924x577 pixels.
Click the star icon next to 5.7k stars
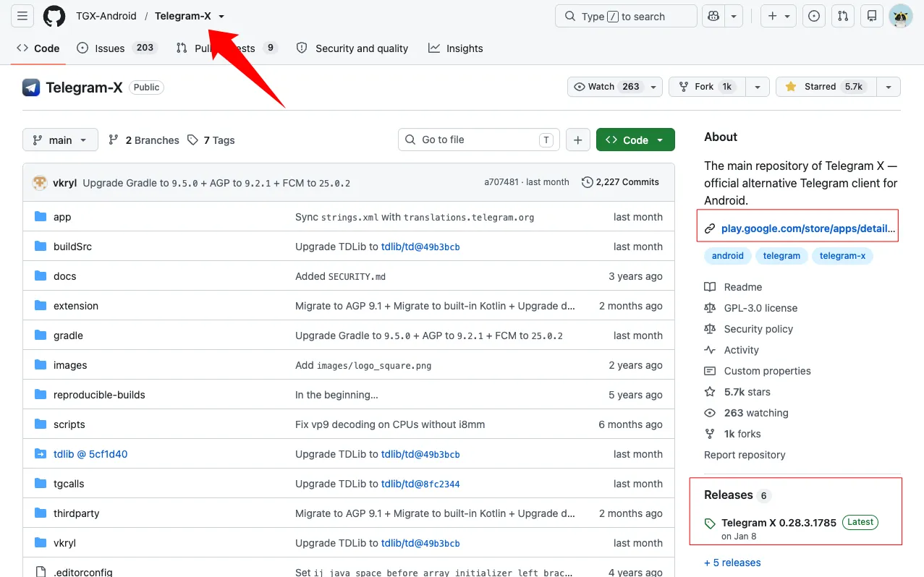[x=710, y=392]
